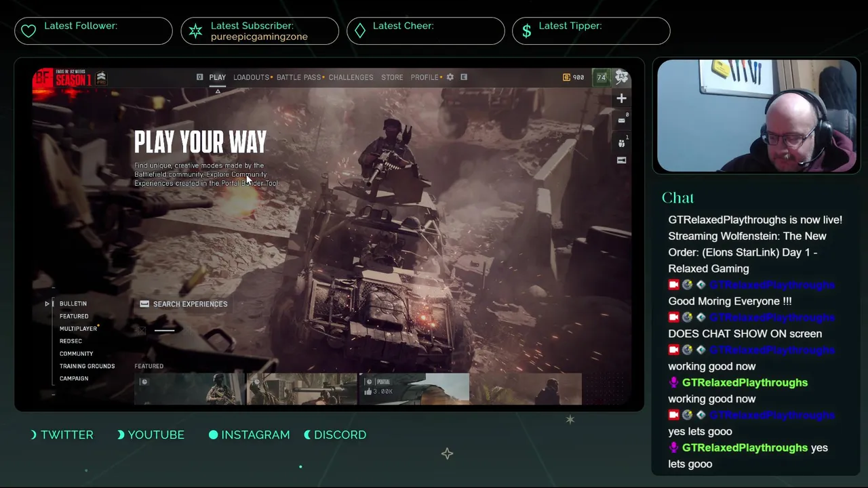This screenshot has width=868, height=488.
Task: Open the friends list icon
Action: 621,143
